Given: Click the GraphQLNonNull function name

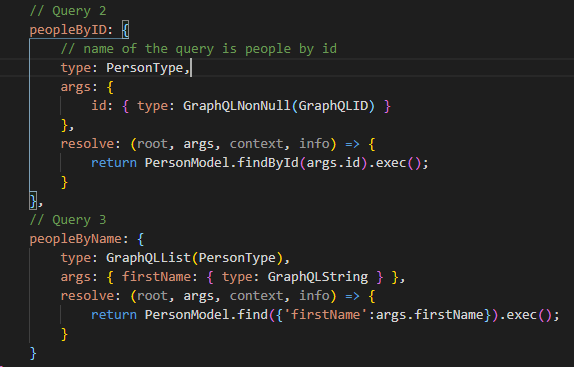Looking at the screenshot, I should [236, 106].
